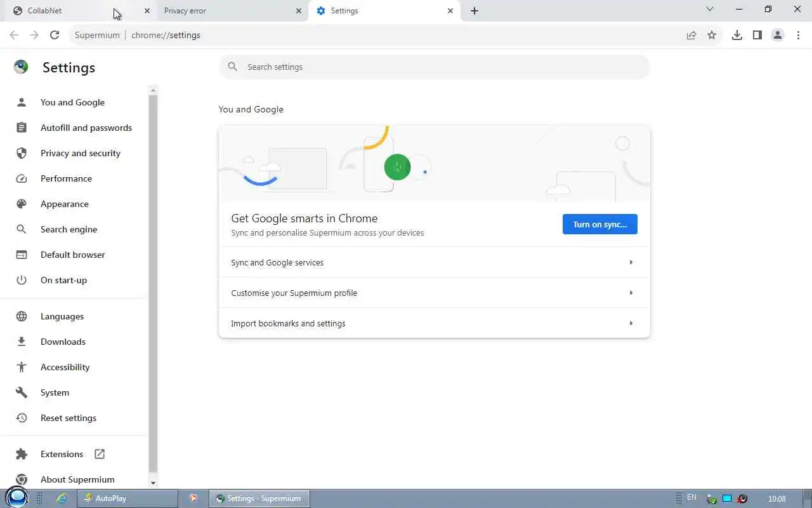The image size is (812, 508).
Task: Go back using the back arrow
Action: pos(14,35)
